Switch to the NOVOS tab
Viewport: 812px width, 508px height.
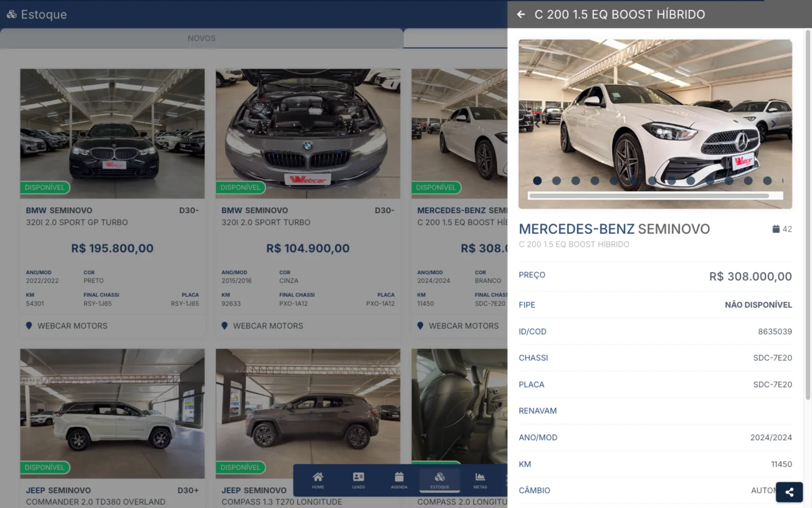[201, 38]
